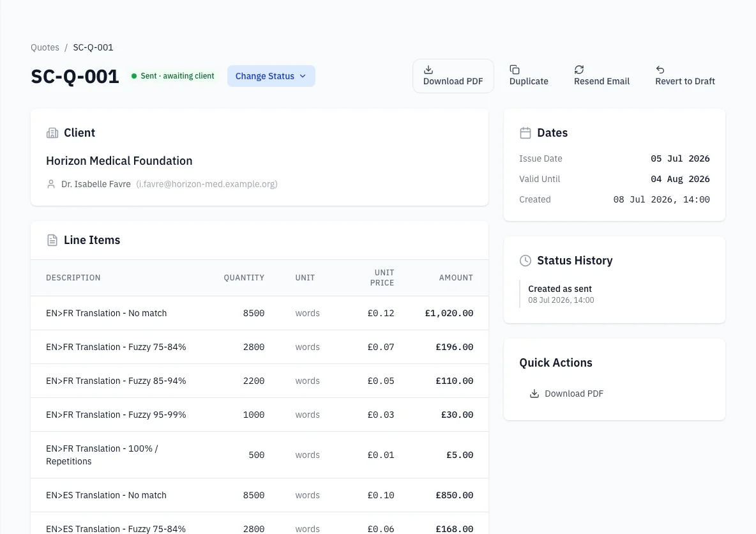Click the Sent · awaiting client status badge
Screen dimensions: 756x534
click(173, 76)
